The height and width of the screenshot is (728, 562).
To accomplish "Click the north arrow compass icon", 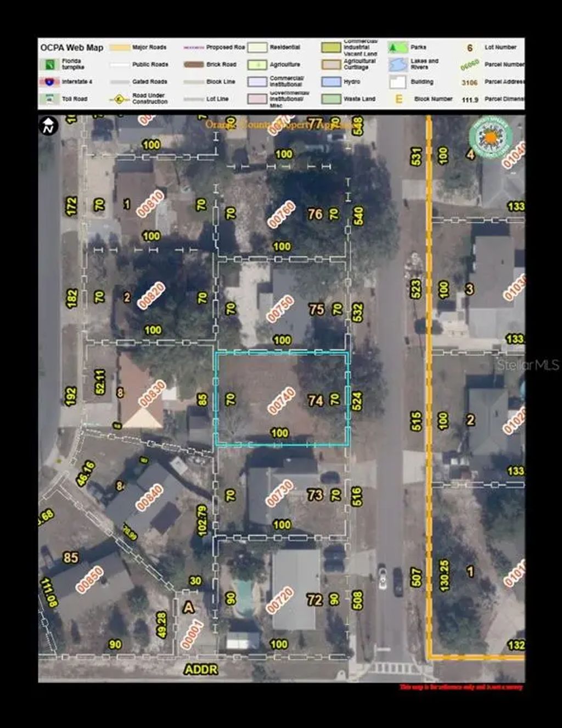I will 49,126.
